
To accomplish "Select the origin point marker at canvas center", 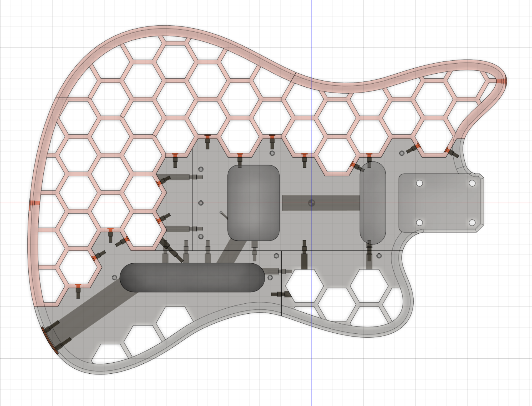I will [312, 203].
